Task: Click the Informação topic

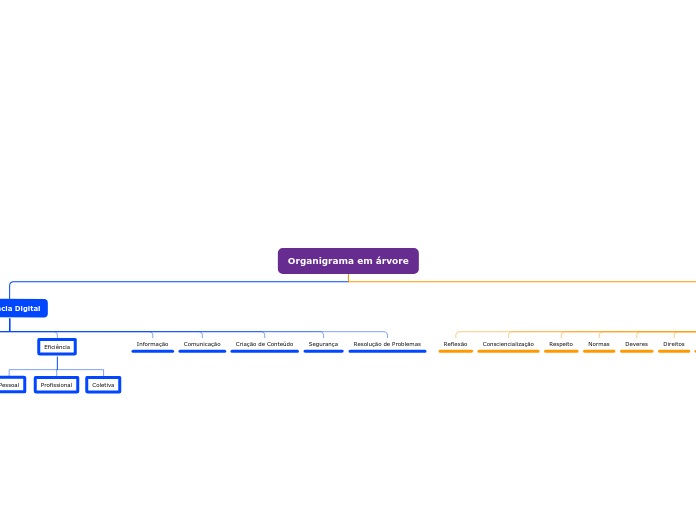Action: 152,345
